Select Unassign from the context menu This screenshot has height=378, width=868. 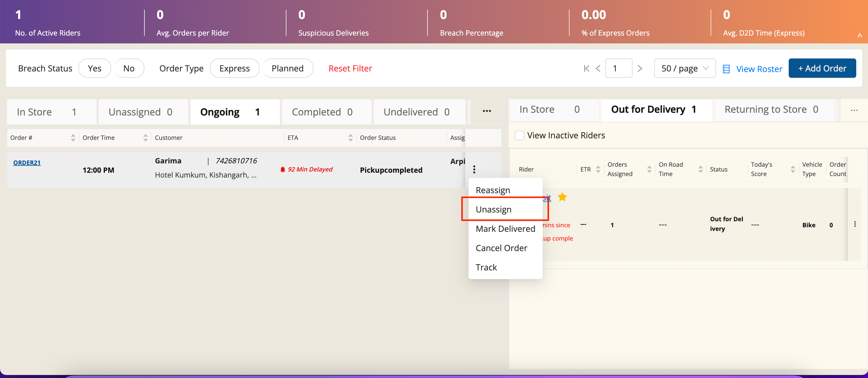click(x=493, y=209)
